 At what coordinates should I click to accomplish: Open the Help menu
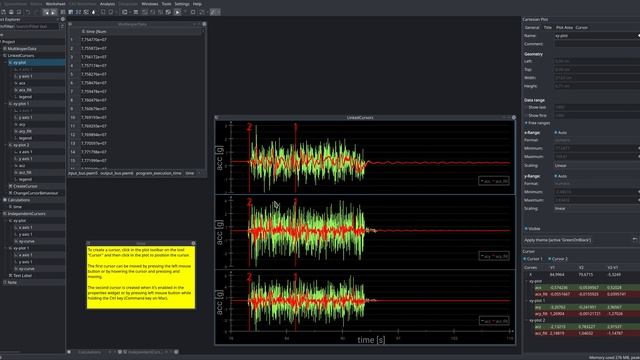click(x=197, y=4)
